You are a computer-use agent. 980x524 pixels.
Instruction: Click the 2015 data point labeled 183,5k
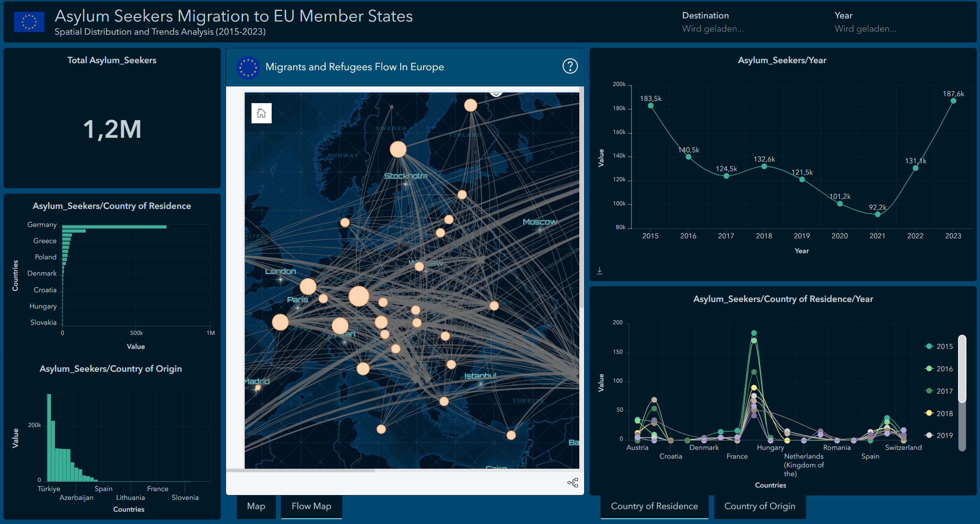650,105
